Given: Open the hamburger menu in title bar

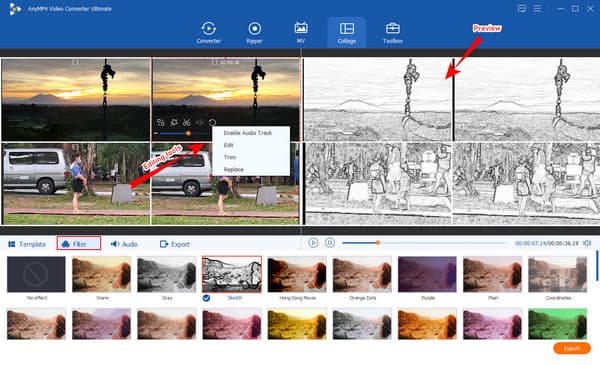Looking at the screenshot, I should [x=537, y=8].
